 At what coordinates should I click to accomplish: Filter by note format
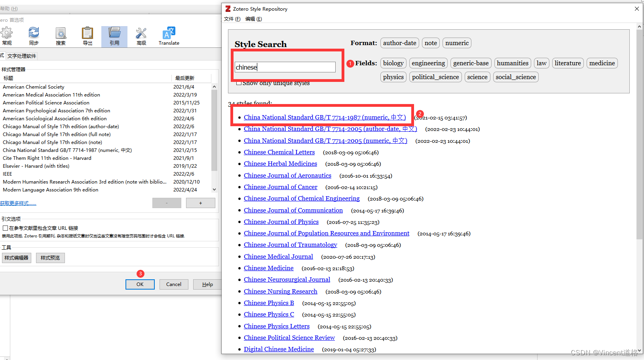[x=431, y=43]
